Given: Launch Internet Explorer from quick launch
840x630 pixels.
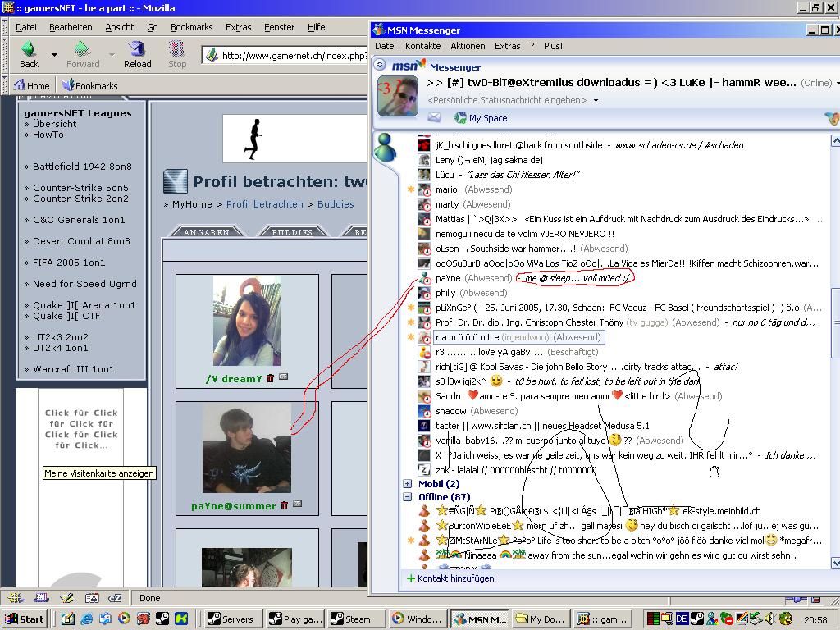Looking at the screenshot, I should tap(87, 619).
